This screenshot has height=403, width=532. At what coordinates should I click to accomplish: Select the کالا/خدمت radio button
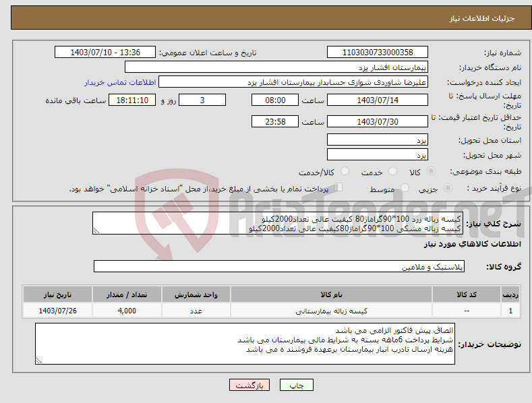coord(345,171)
